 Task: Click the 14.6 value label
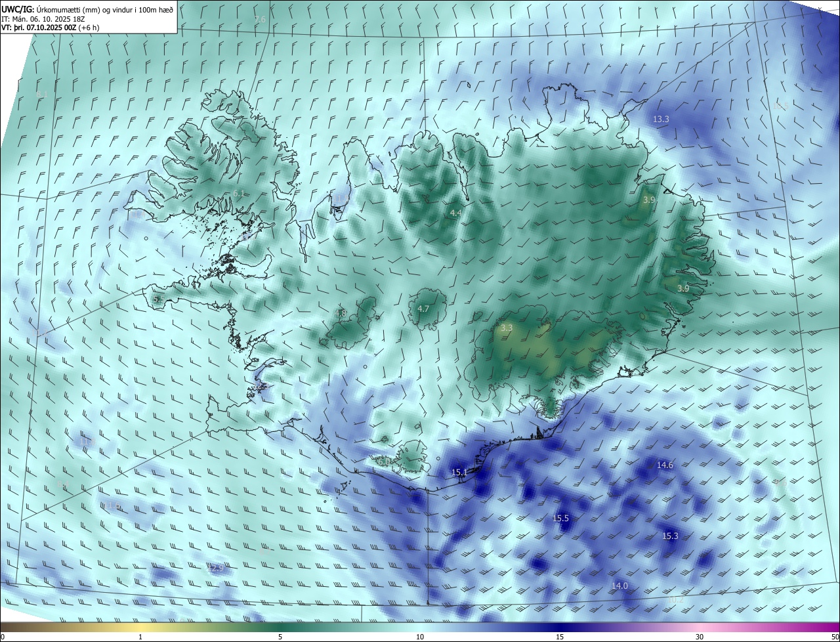665,465
